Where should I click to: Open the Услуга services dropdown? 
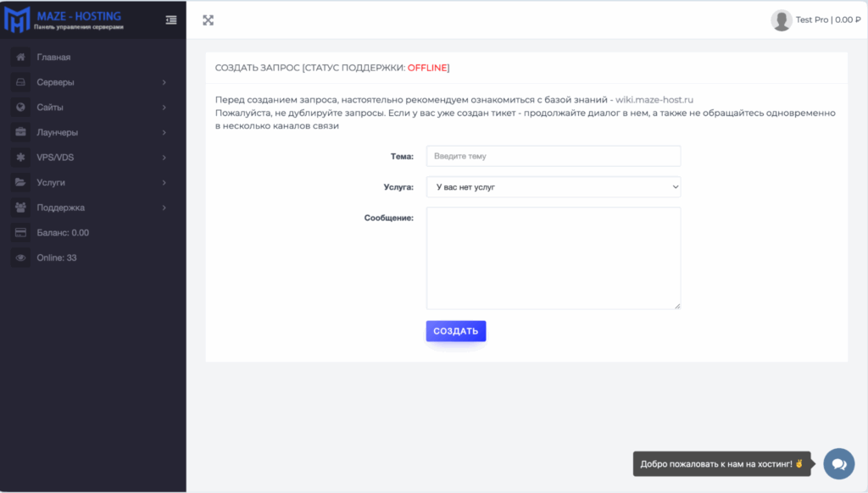coord(553,186)
